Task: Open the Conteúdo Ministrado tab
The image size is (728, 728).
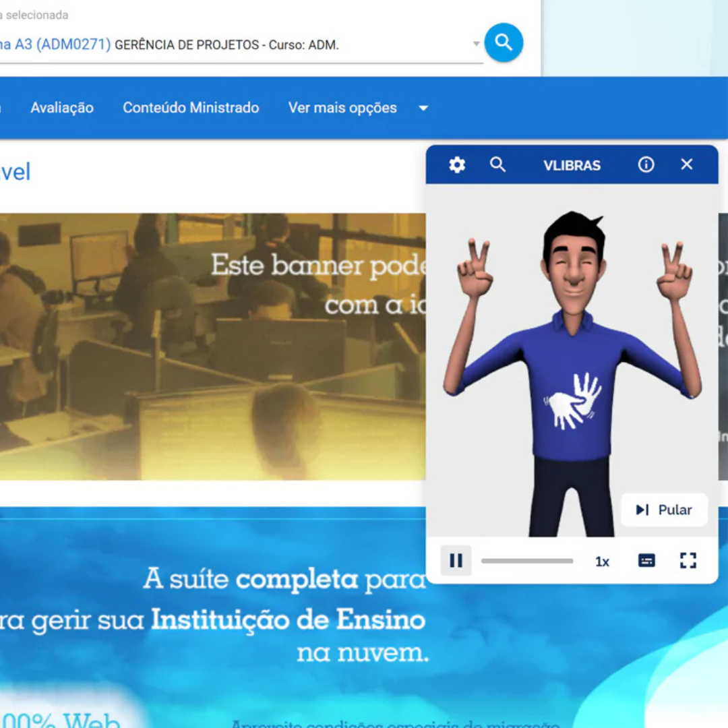Action: (x=191, y=108)
